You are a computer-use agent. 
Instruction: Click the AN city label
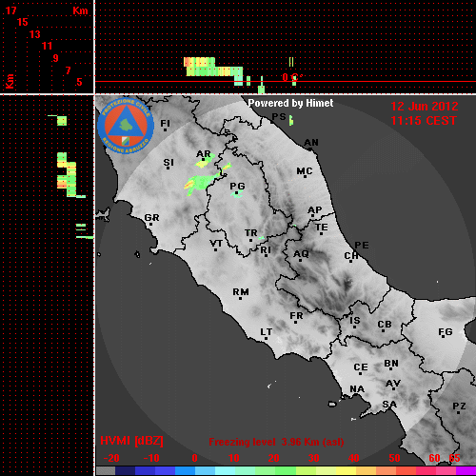point(311,143)
